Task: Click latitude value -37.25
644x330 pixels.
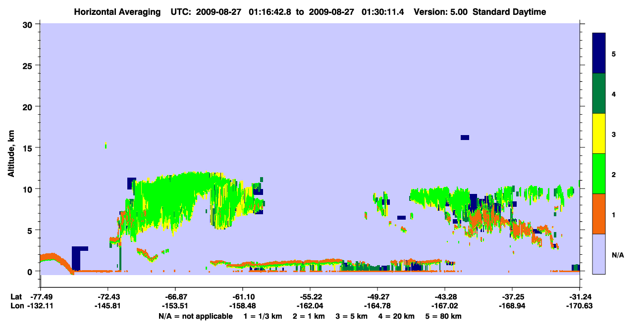Action: [x=512, y=297]
